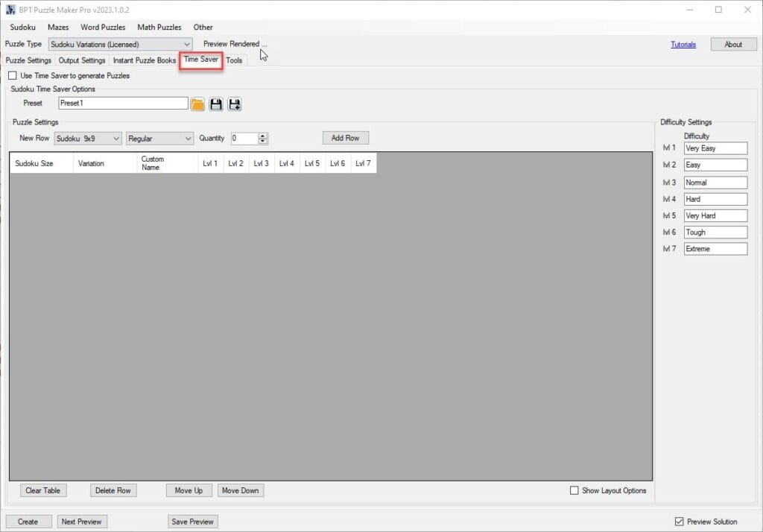763x532 pixels.
Task: Open the Output Settings tab
Action: pos(82,60)
